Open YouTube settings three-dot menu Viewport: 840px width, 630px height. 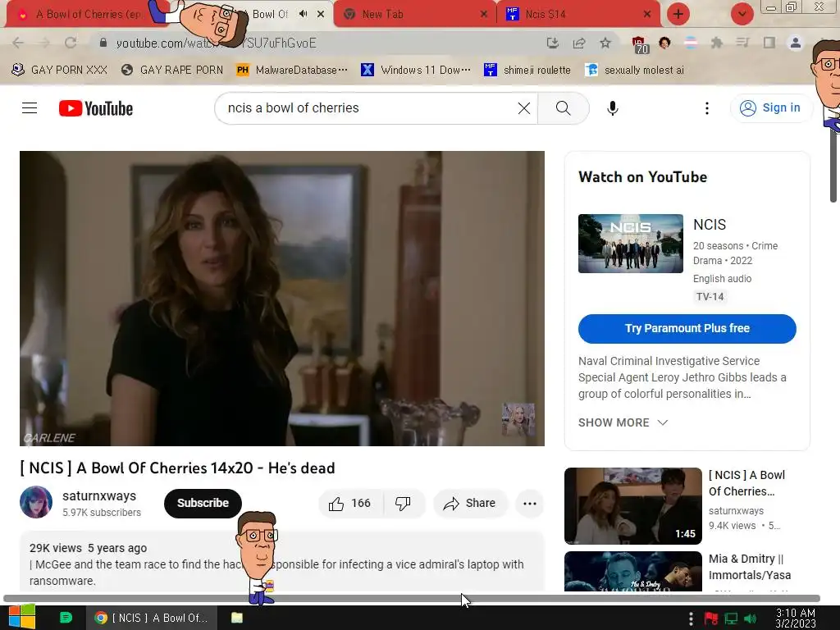(x=707, y=108)
